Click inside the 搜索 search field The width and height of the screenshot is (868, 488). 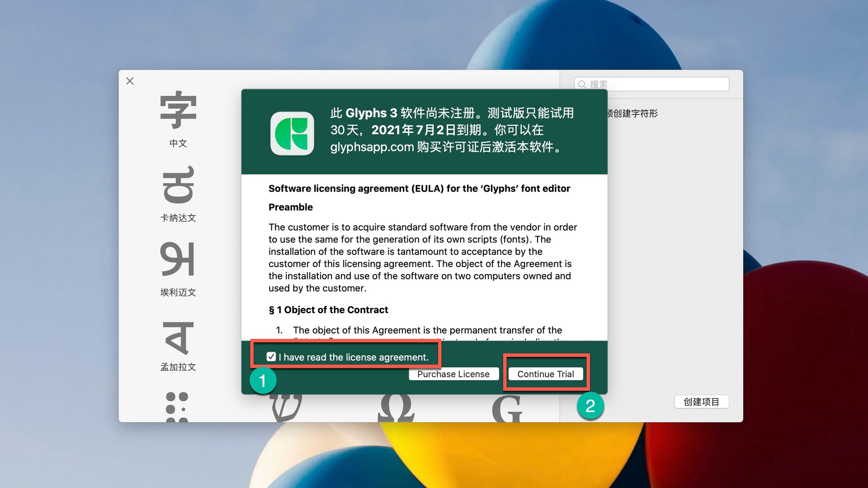pos(651,84)
